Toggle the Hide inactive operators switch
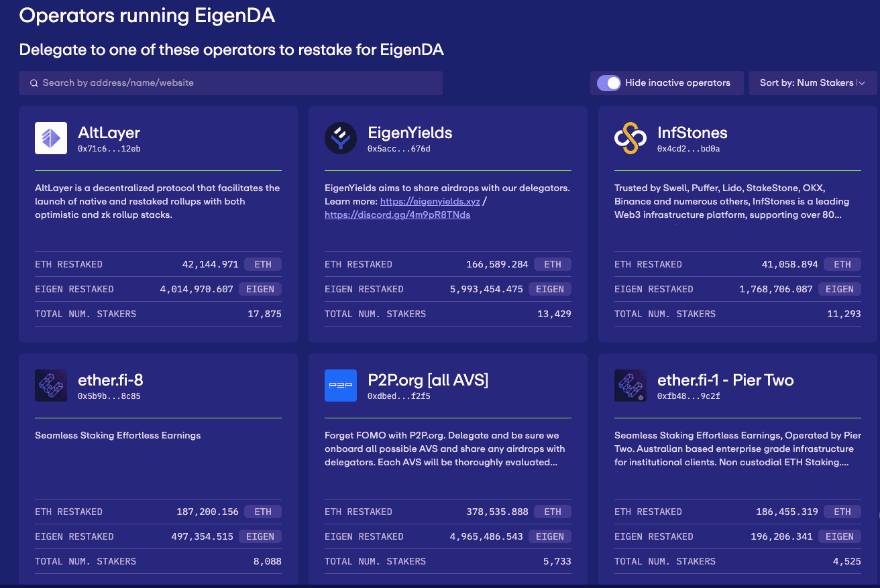This screenshot has height=588, width=880. (609, 83)
